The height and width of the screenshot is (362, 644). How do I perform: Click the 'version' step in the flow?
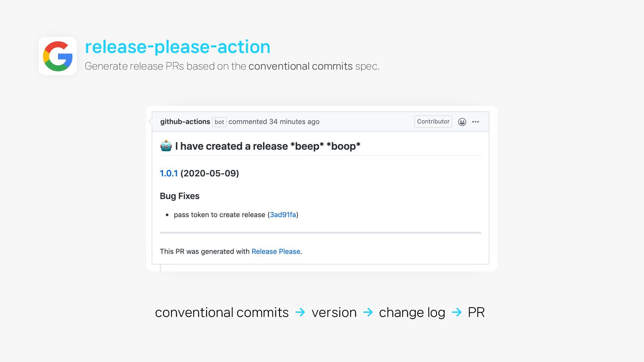(x=334, y=312)
